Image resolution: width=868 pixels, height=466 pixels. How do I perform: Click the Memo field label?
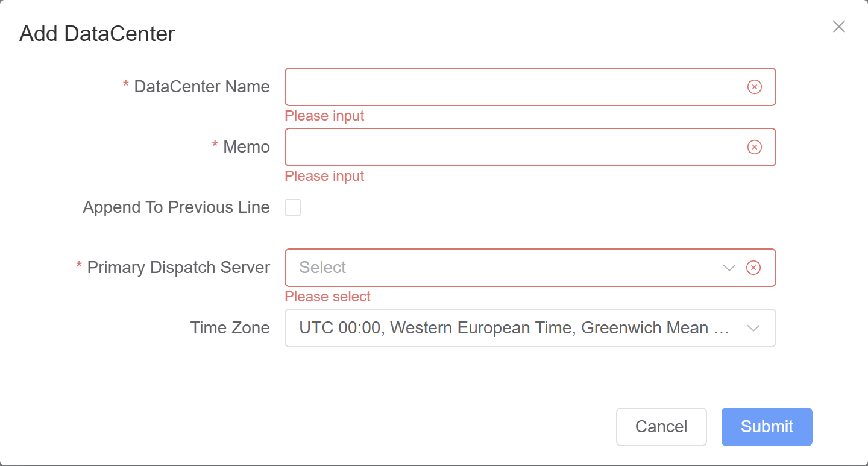click(x=247, y=147)
